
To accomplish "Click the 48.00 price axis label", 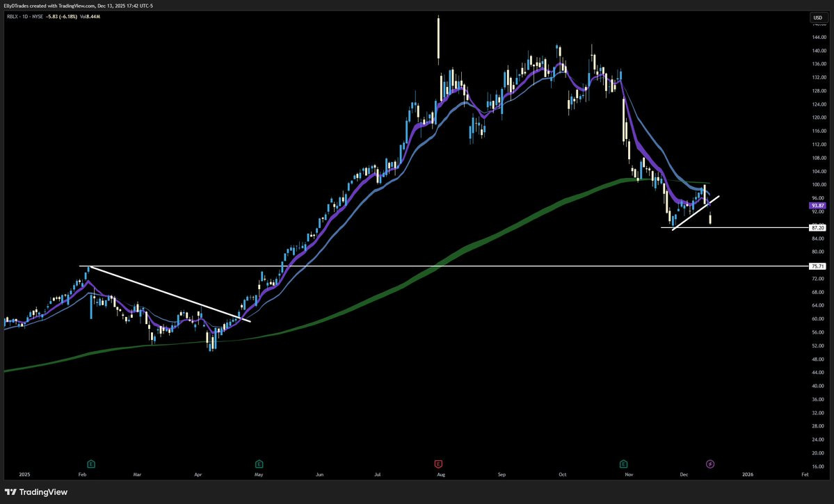I will point(819,359).
